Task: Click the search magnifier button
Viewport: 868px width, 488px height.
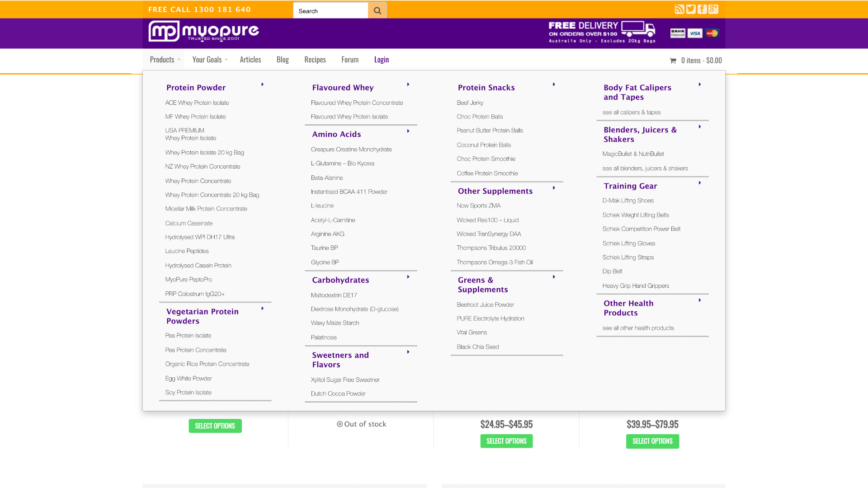Action: point(377,10)
